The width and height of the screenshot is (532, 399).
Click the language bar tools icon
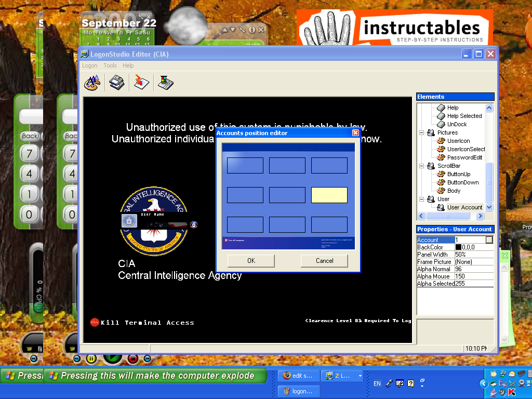(400, 383)
